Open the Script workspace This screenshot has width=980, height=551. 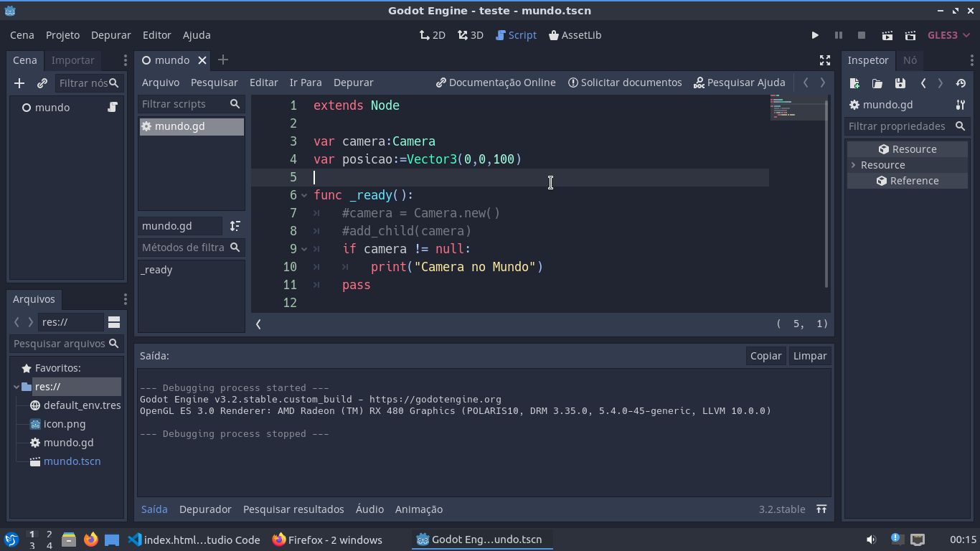coord(516,35)
